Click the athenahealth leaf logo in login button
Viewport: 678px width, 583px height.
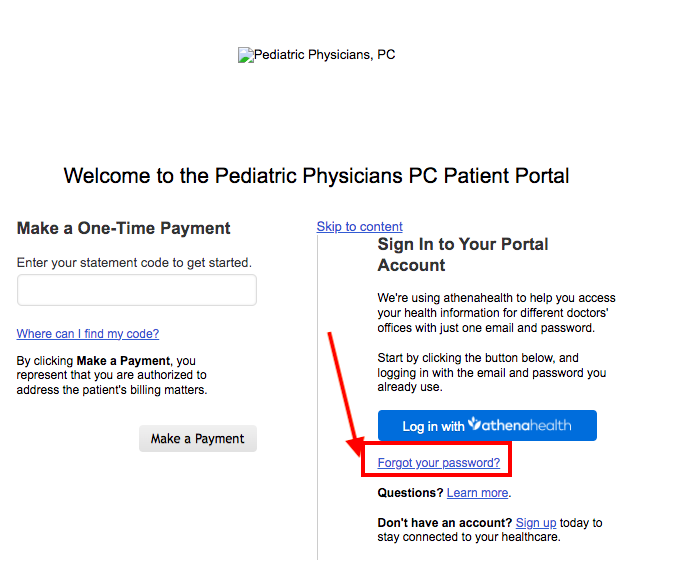[x=474, y=423]
